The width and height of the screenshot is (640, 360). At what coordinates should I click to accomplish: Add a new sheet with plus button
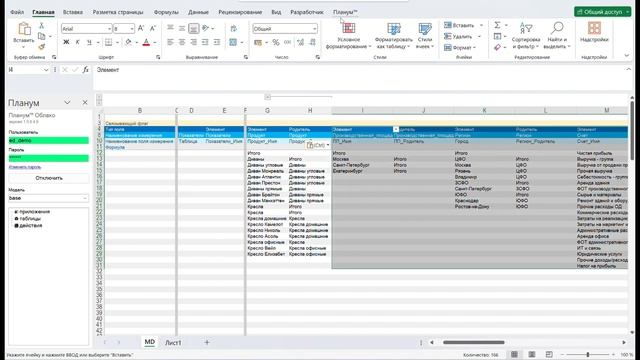coord(207,342)
